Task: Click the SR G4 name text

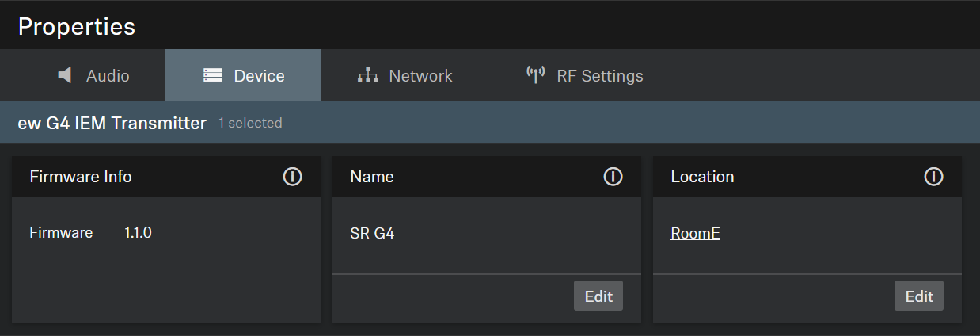Action: [x=372, y=233]
